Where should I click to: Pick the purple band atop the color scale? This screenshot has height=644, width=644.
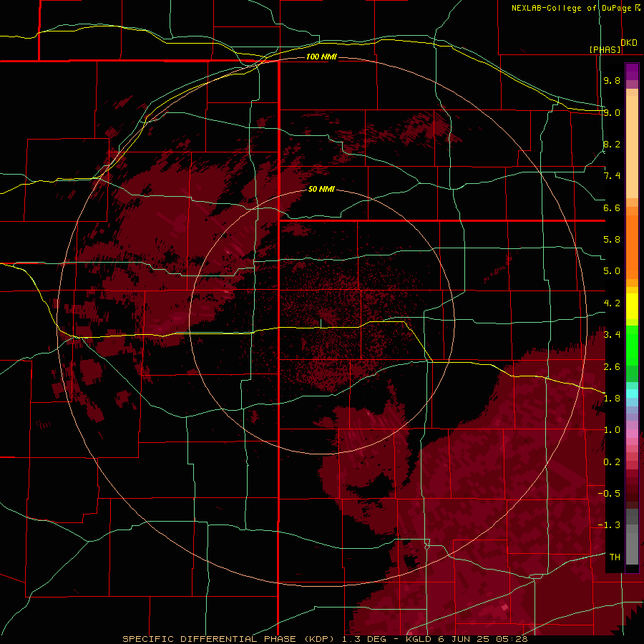click(632, 72)
